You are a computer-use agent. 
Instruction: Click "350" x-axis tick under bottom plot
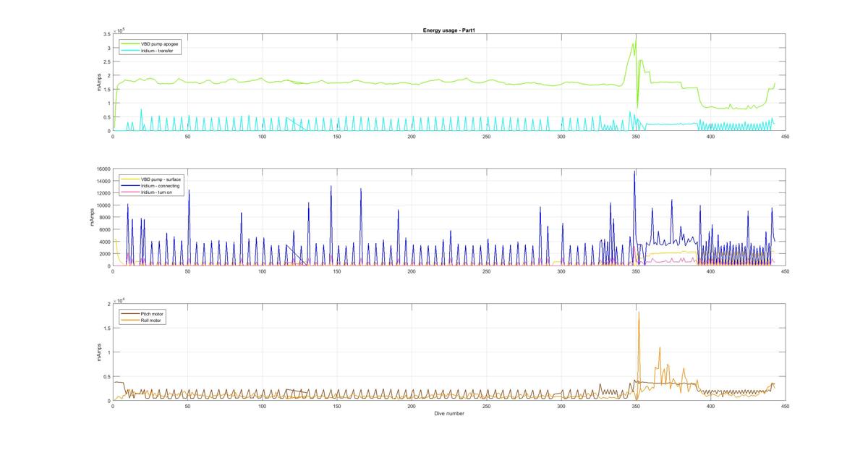(635, 407)
